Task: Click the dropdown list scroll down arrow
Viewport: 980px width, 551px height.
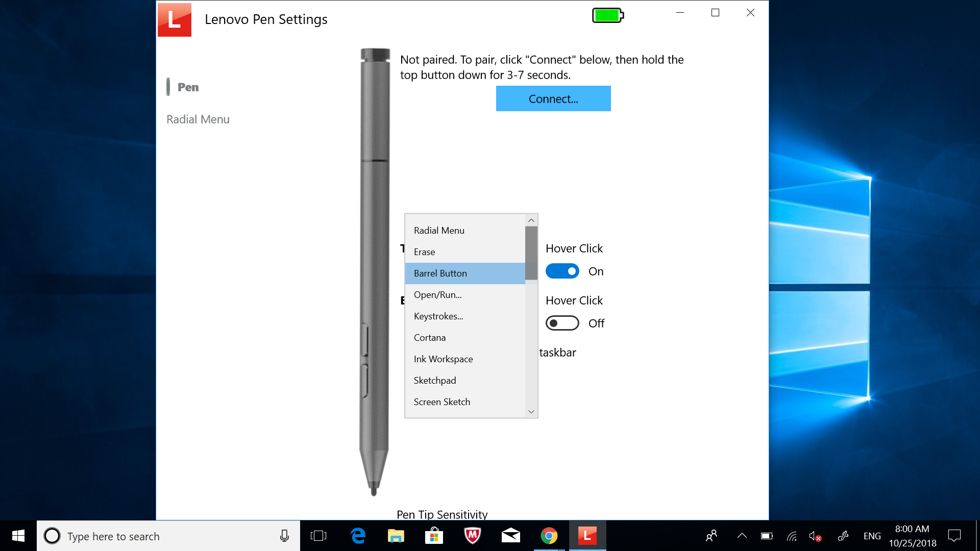Action: 531,412
